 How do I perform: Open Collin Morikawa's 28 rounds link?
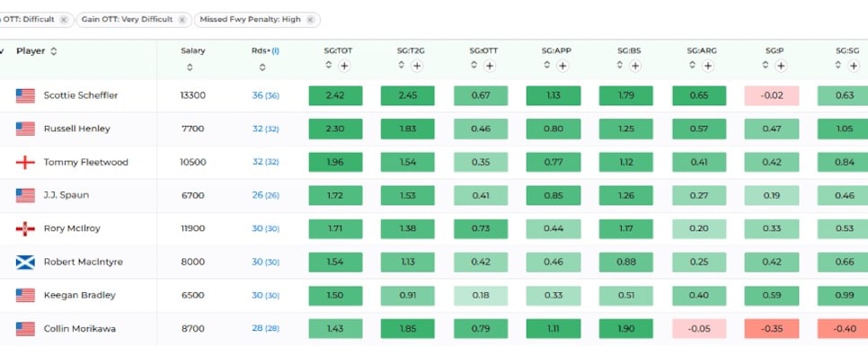tap(265, 329)
